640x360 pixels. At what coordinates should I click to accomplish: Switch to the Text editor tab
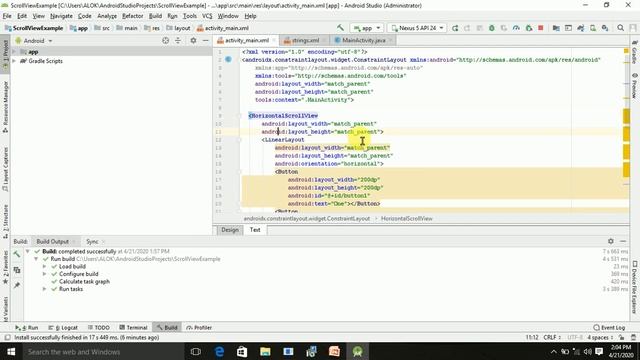pos(255,230)
